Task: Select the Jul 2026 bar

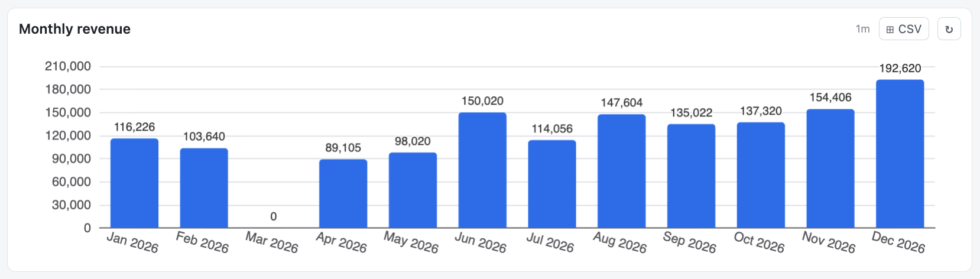Action: pyautogui.click(x=552, y=184)
